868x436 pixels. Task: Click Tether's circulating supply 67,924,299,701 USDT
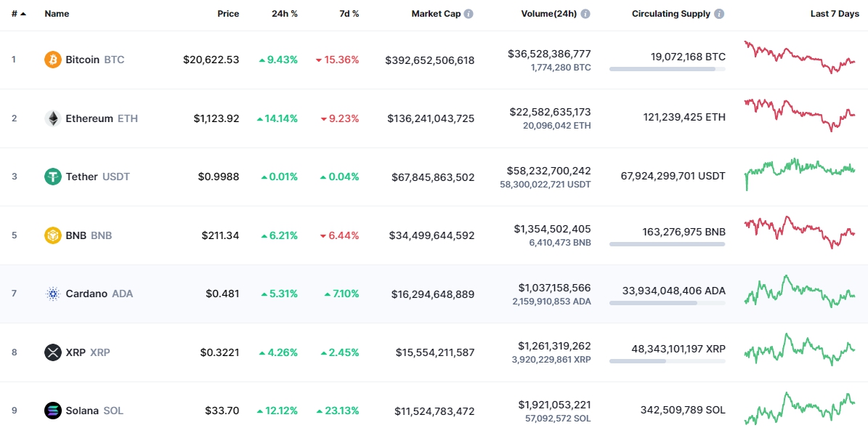click(x=673, y=176)
